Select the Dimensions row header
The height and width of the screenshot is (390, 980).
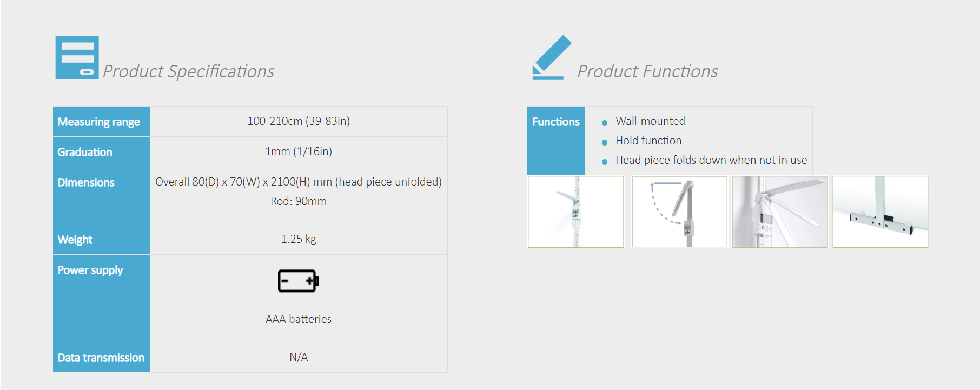coord(86,182)
